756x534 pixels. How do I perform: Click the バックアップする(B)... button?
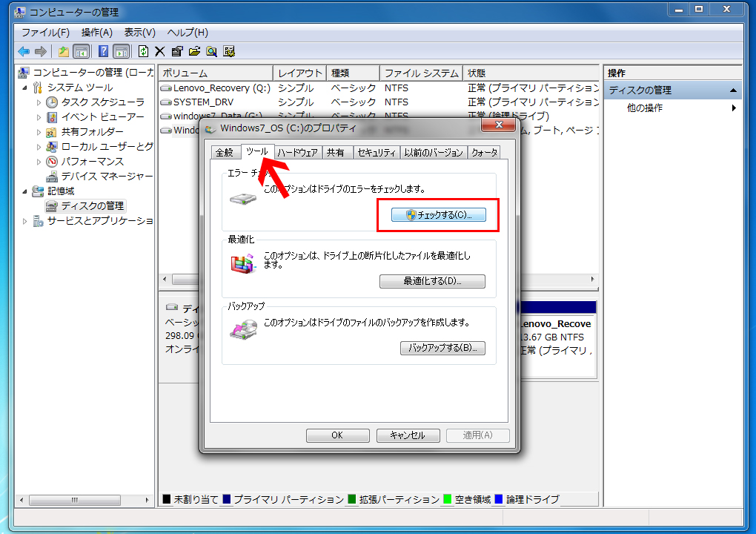pyautogui.click(x=442, y=348)
